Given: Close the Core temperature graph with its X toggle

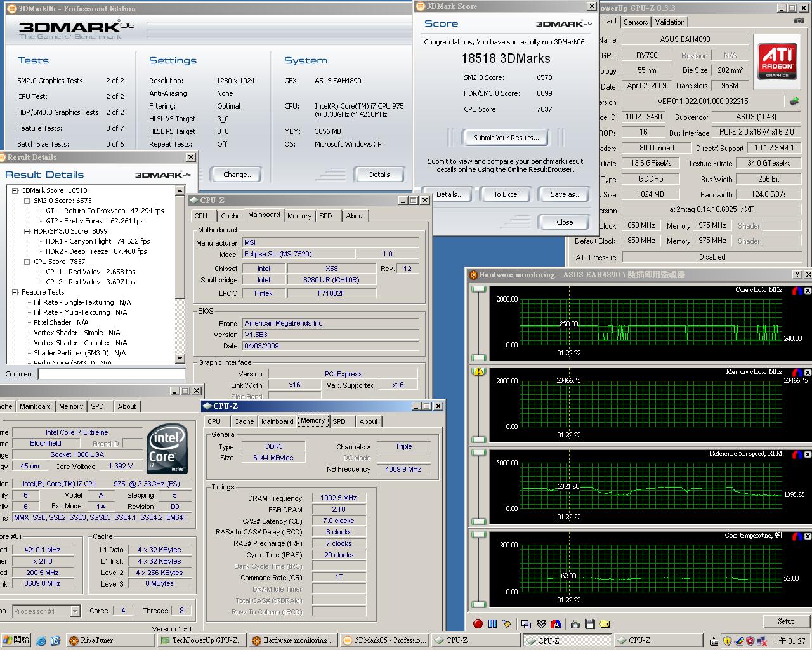Looking at the screenshot, I should tap(808, 536).
